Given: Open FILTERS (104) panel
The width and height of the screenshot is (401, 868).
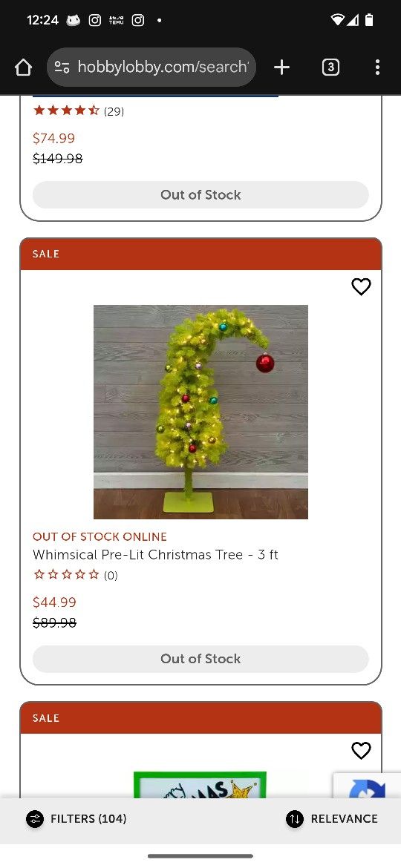Looking at the screenshot, I should [x=76, y=819].
